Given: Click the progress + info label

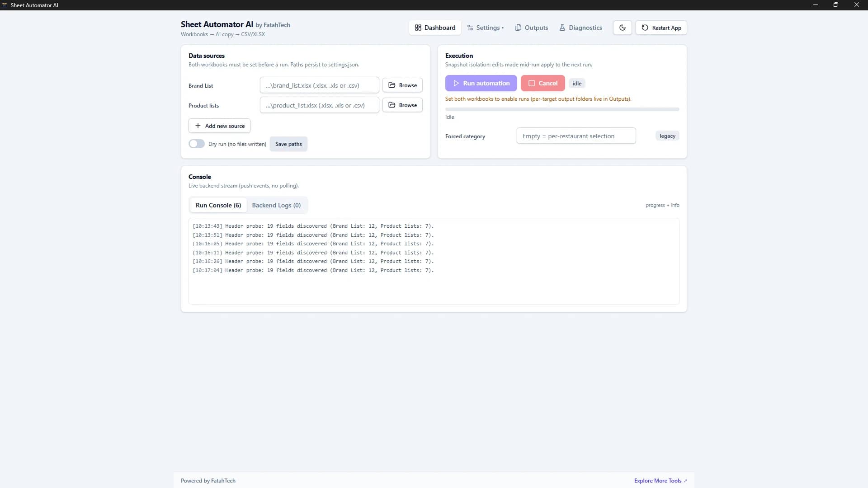Looking at the screenshot, I should point(662,205).
